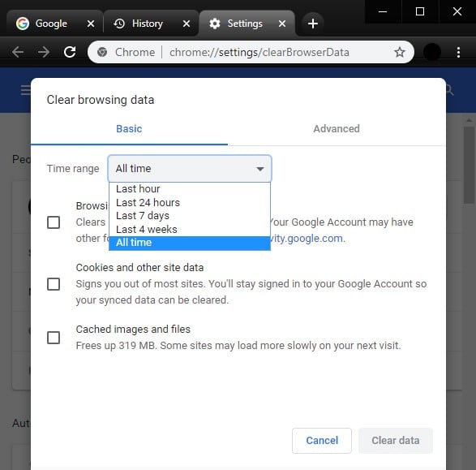Check Cached images and files
Image resolution: width=476 pixels, height=470 pixels.
click(x=54, y=338)
